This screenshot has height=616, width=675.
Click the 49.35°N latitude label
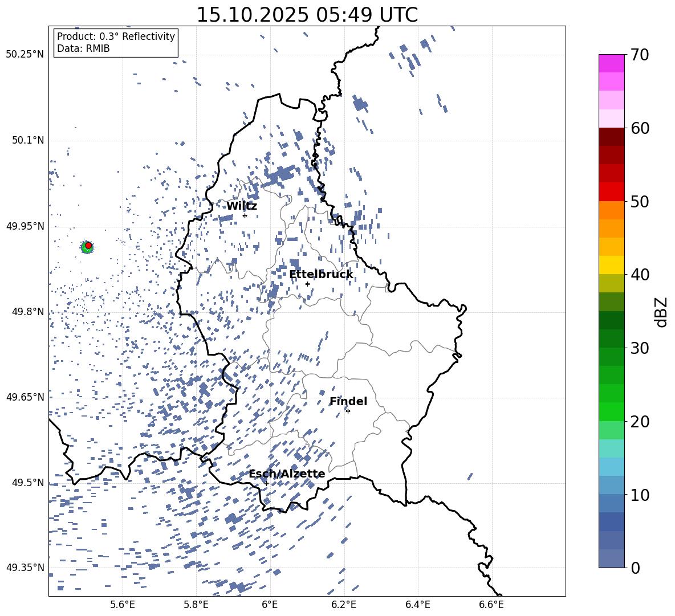[x=25, y=568]
